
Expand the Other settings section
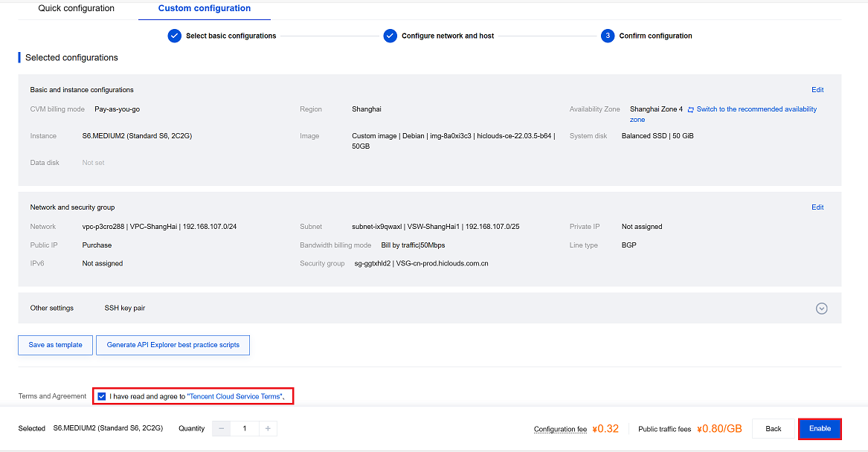point(821,309)
